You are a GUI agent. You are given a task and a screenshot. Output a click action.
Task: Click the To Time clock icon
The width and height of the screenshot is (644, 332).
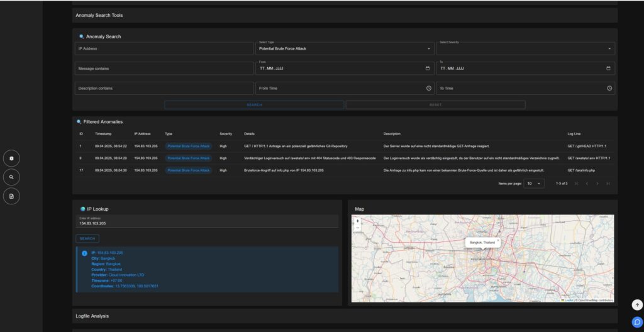click(x=609, y=88)
